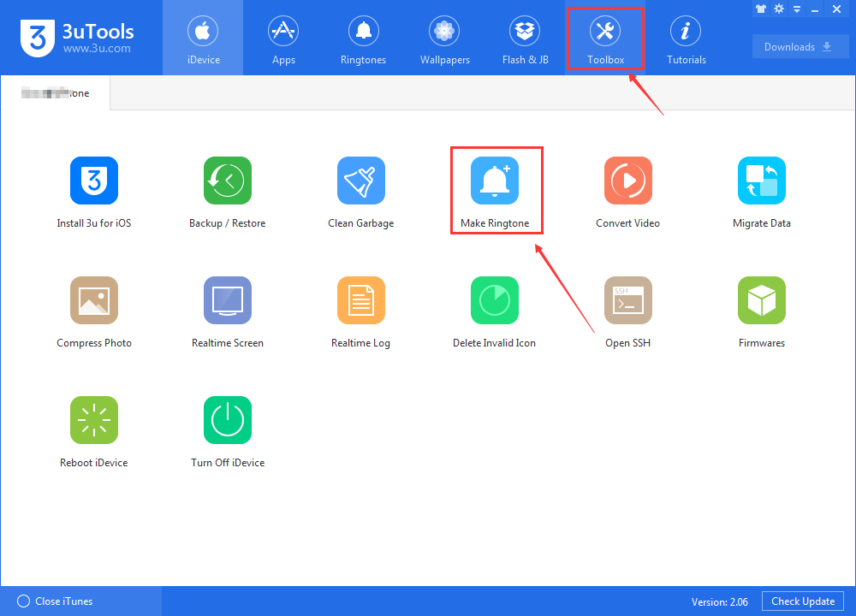Open the title bar dropdown menu arrow

(x=797, y=9)
